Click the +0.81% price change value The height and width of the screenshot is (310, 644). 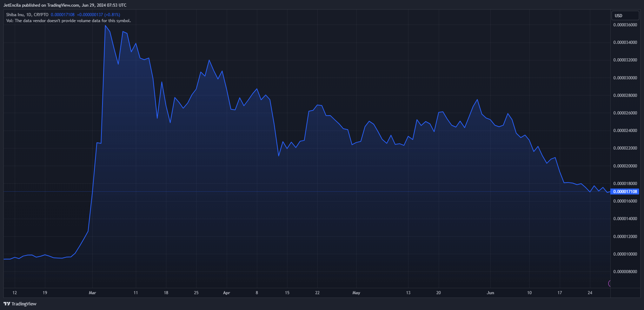click(x=112, y=15)
